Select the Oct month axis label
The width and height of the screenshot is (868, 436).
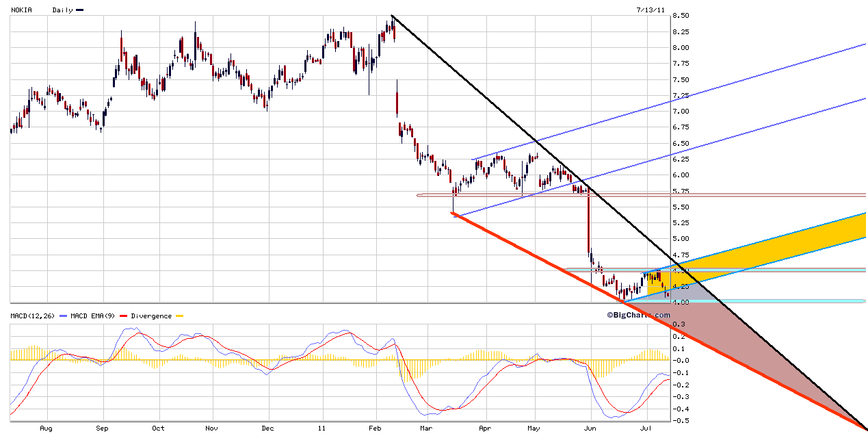pos(158,428)
